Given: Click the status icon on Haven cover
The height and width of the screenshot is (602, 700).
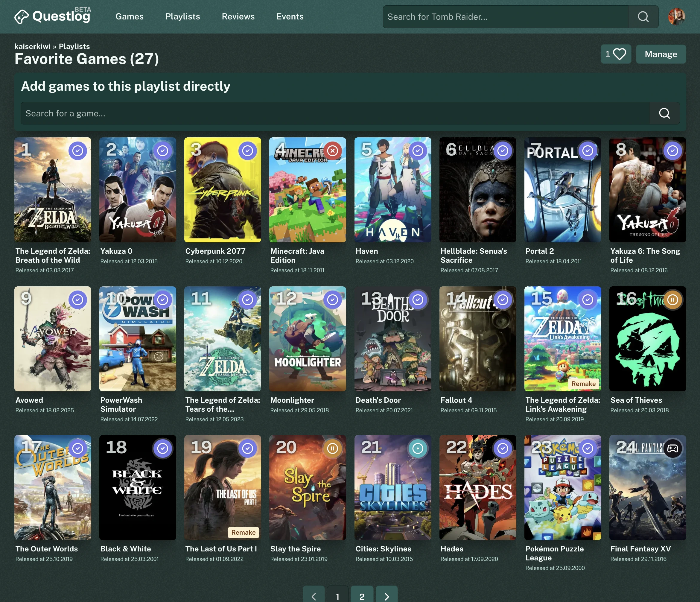Looking at the screenshot, I should (x=418, y=151).
